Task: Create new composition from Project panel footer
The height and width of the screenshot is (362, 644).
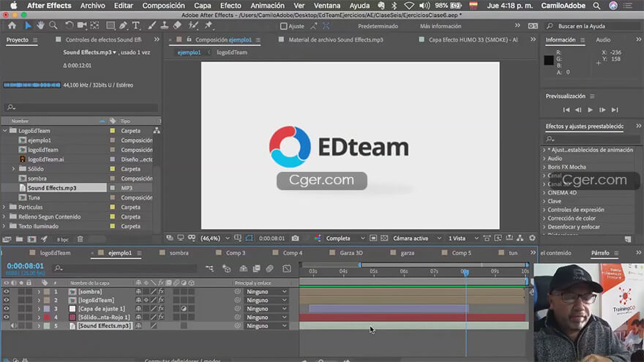Action: pos(31,239)
